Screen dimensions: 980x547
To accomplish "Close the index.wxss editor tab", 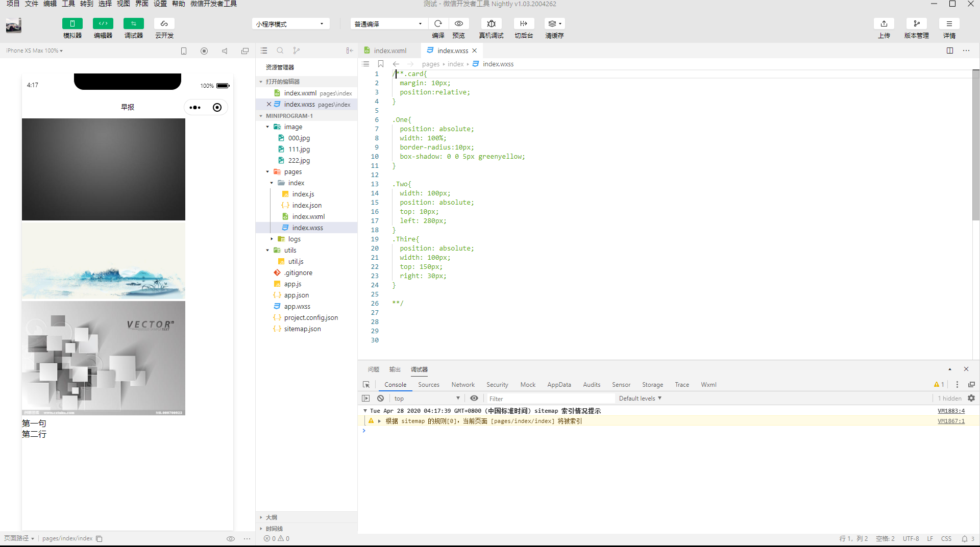I will pos(475,51).
